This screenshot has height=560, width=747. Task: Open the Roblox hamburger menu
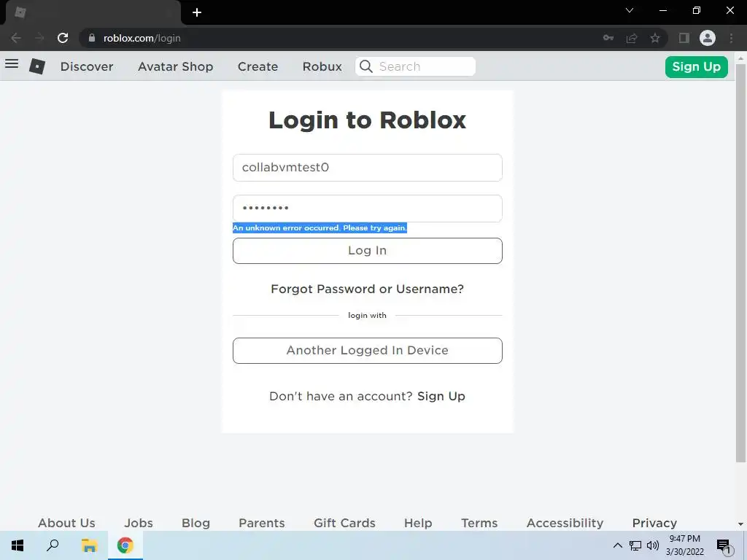pyautogui.click(x=12, y=64)
